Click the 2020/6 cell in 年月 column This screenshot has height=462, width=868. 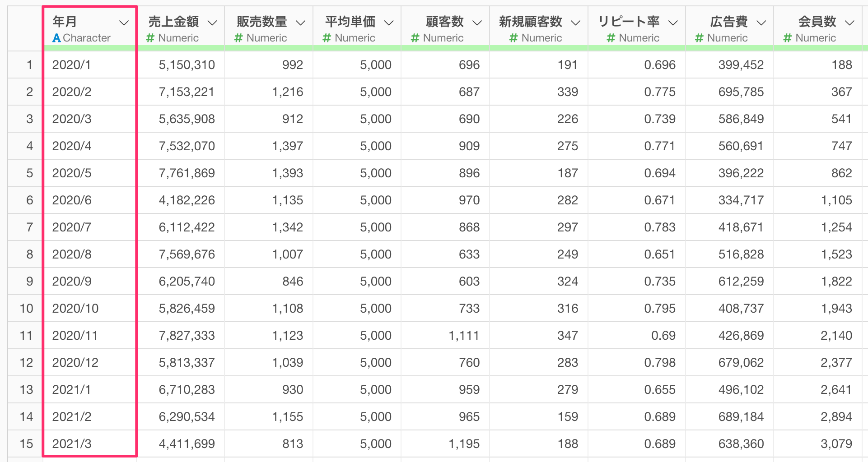click(72, 200)
